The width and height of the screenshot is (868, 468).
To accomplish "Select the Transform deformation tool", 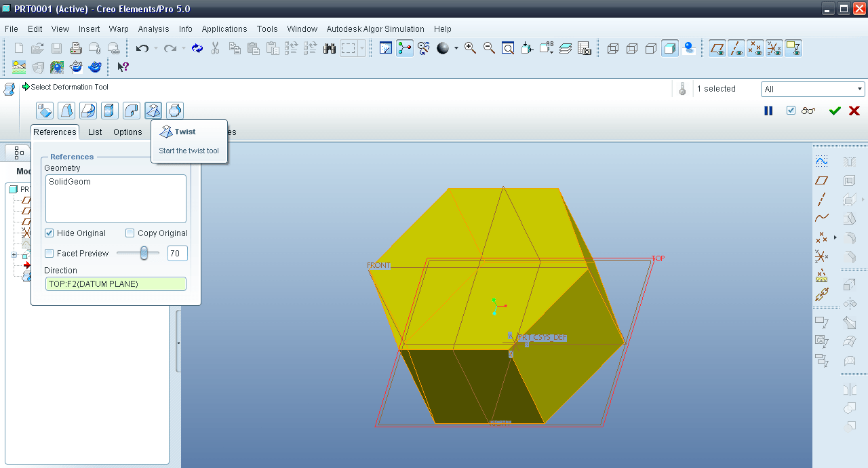I will tap(45, 111).
